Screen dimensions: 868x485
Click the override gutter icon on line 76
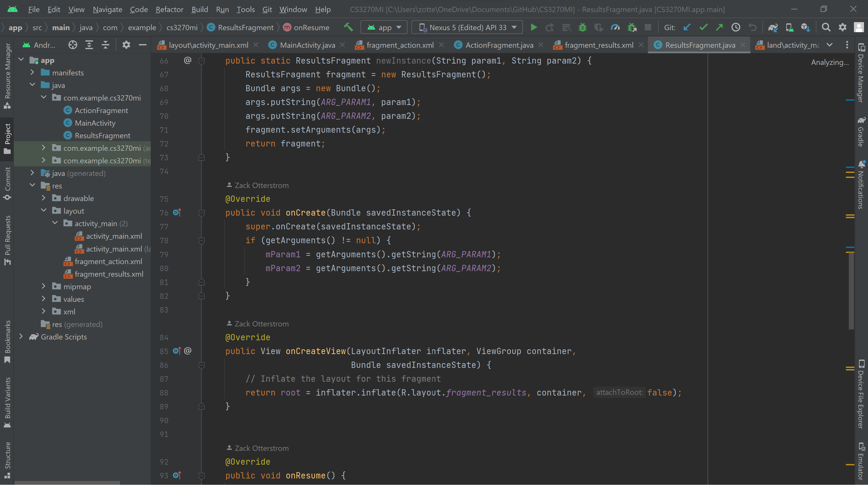(x=177, y=213)
